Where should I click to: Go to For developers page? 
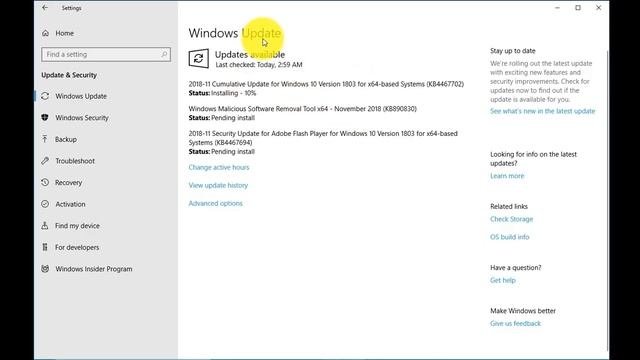tap(77, 247)
